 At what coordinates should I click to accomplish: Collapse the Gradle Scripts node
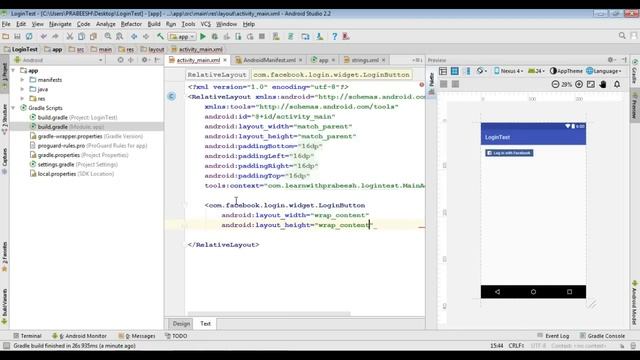tap(13, 108)
